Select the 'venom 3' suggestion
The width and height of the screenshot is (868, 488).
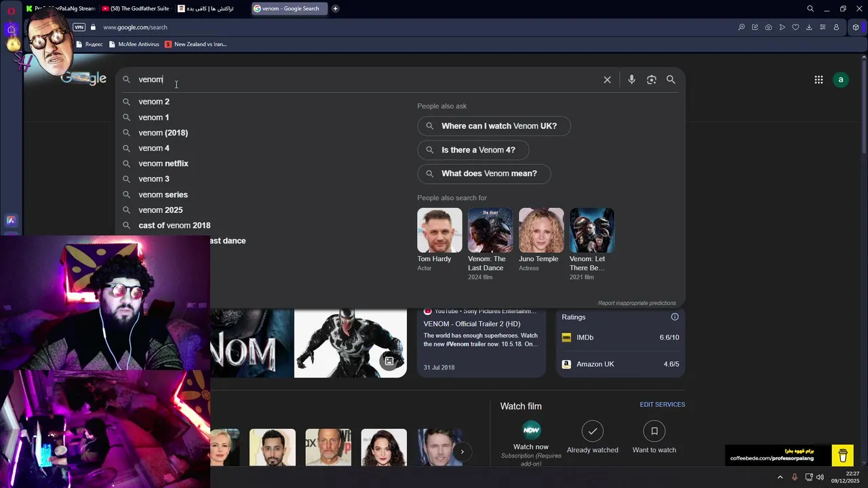click(x=154, y=179)
